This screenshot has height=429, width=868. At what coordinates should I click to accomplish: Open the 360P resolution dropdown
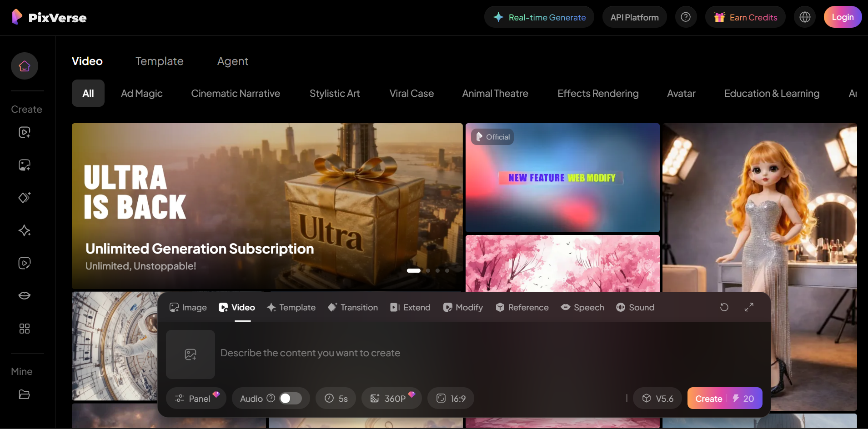391,399
